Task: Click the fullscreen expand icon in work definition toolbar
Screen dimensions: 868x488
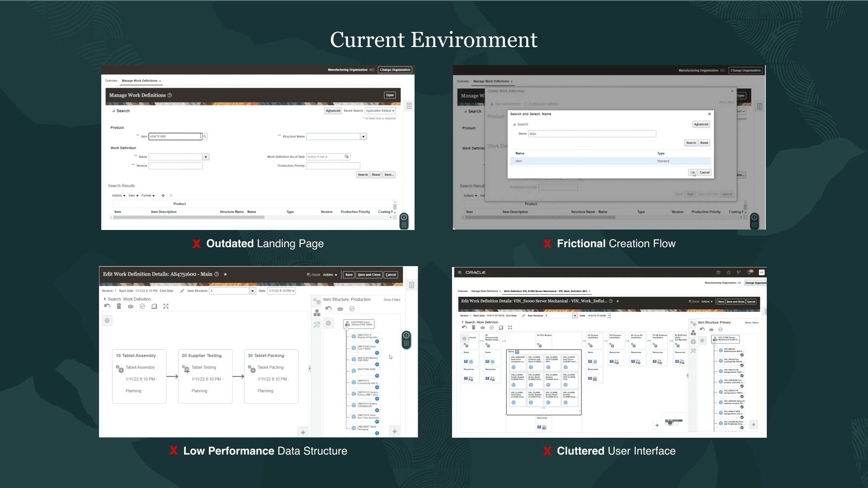Action: coord(166,306)
